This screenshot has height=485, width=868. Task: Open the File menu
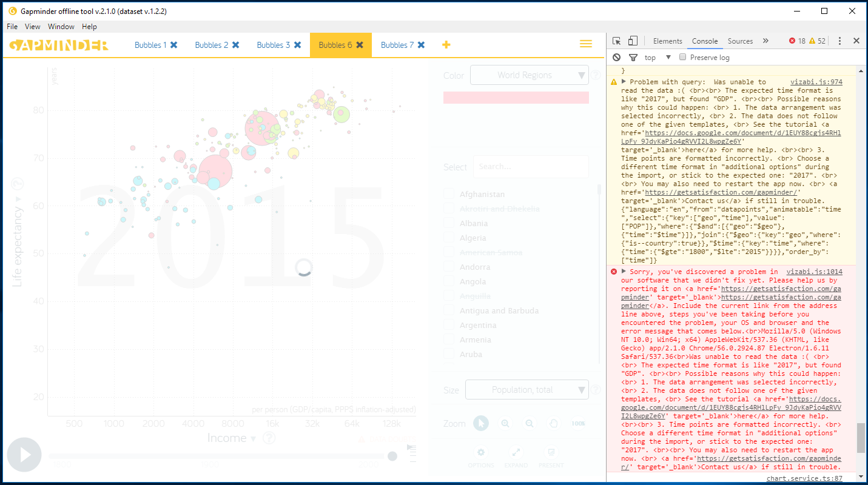point(12,27)
